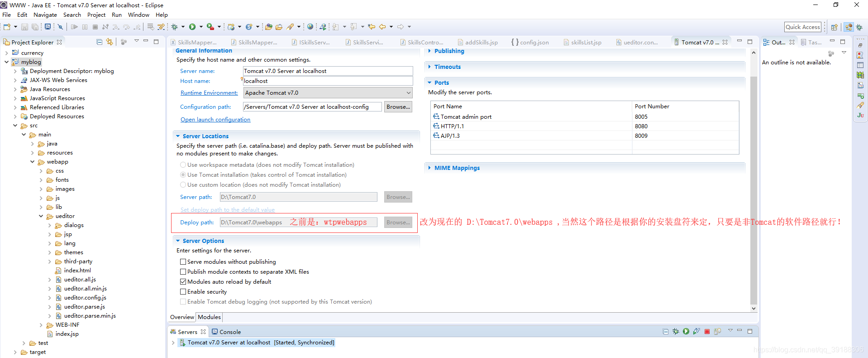
Task: Start the server in profile mode icon
Action: 696,332
